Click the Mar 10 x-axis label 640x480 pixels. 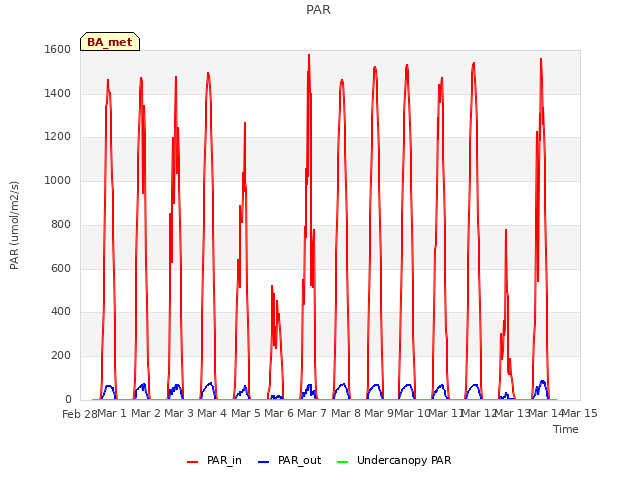(x=412, y=413)
